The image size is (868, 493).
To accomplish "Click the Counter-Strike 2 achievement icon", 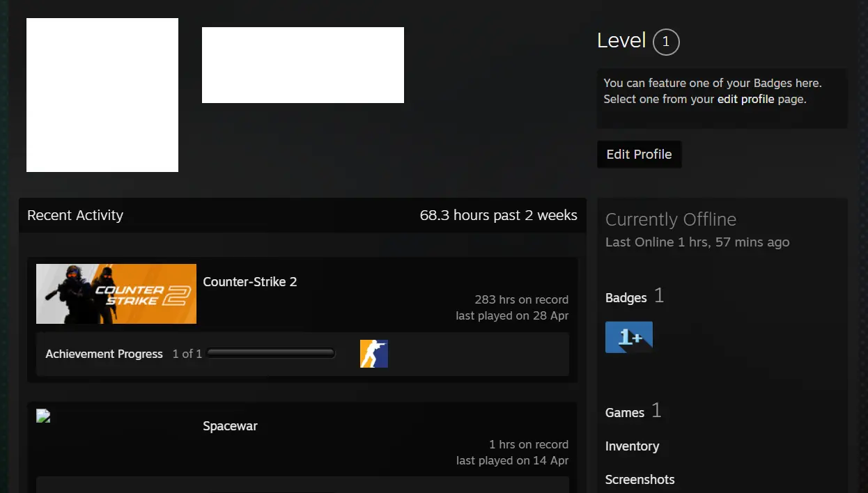I will (374, 354).
